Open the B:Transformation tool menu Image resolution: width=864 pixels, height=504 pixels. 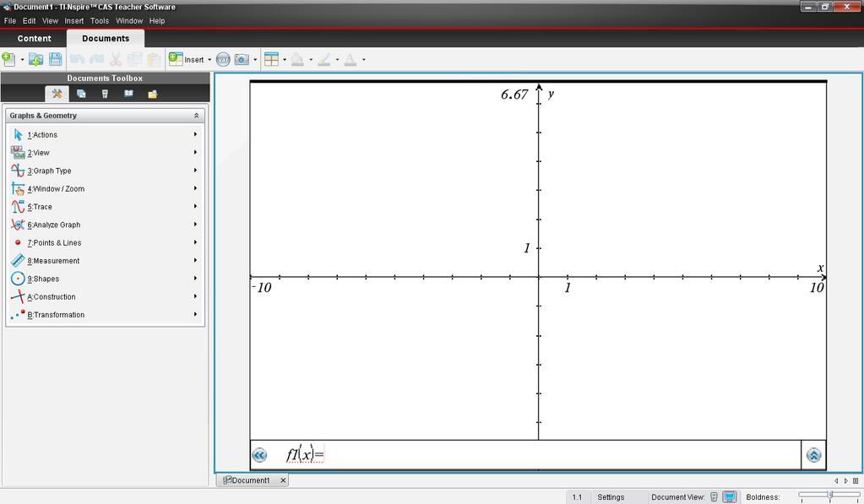105,315
